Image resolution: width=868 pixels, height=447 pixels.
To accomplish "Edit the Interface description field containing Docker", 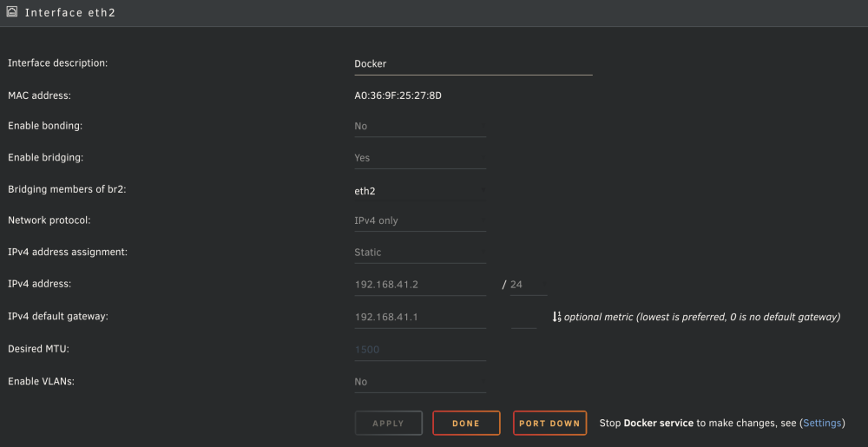I will coord(473,63).
